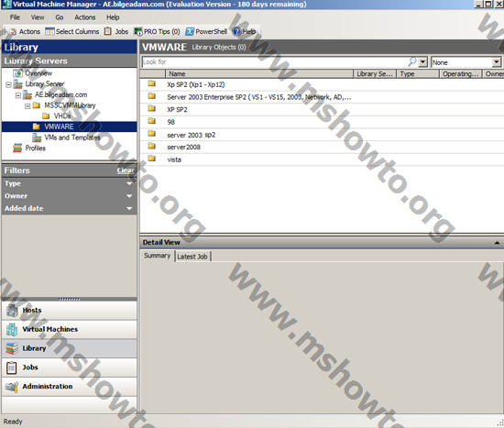Click the Actions toolbar icon

[13, 31]
